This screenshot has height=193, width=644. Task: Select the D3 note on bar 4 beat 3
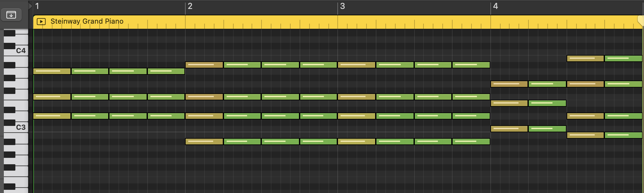click(x=585, y=116)
